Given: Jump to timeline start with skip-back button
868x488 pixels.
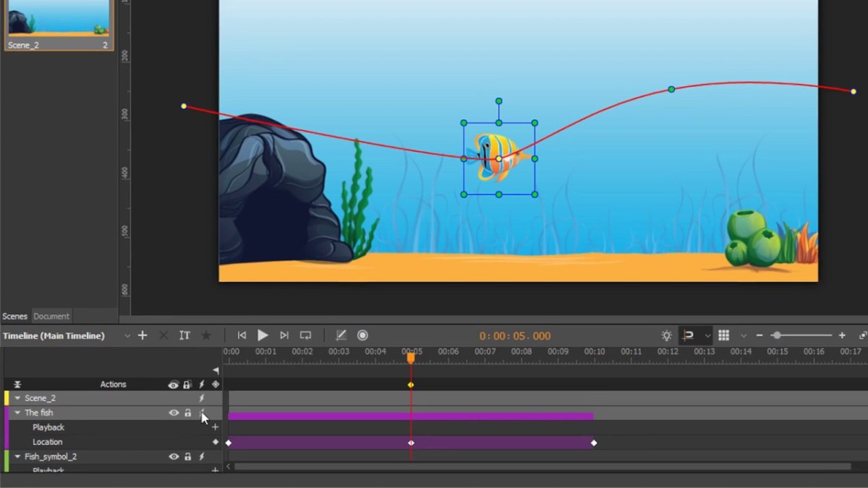Looking at the screenshot, I should pos(242,335).
